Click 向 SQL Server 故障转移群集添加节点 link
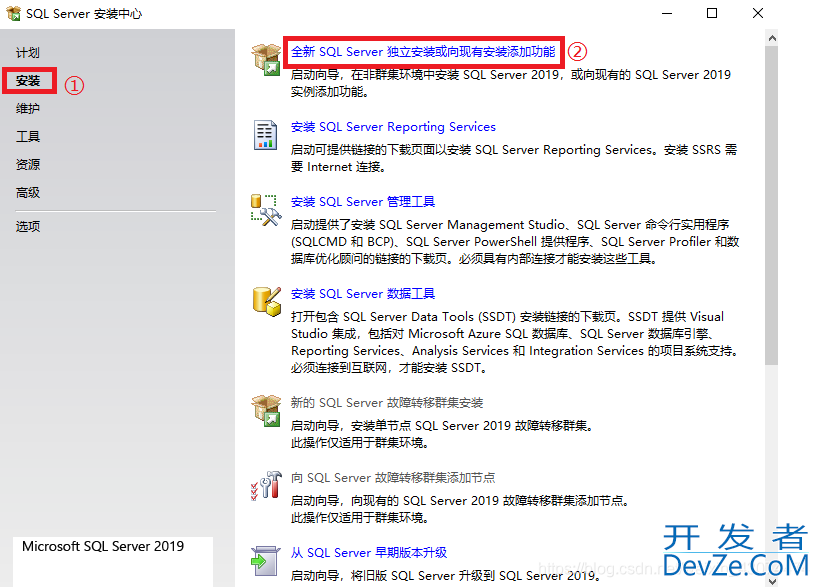 click(393, 478)
